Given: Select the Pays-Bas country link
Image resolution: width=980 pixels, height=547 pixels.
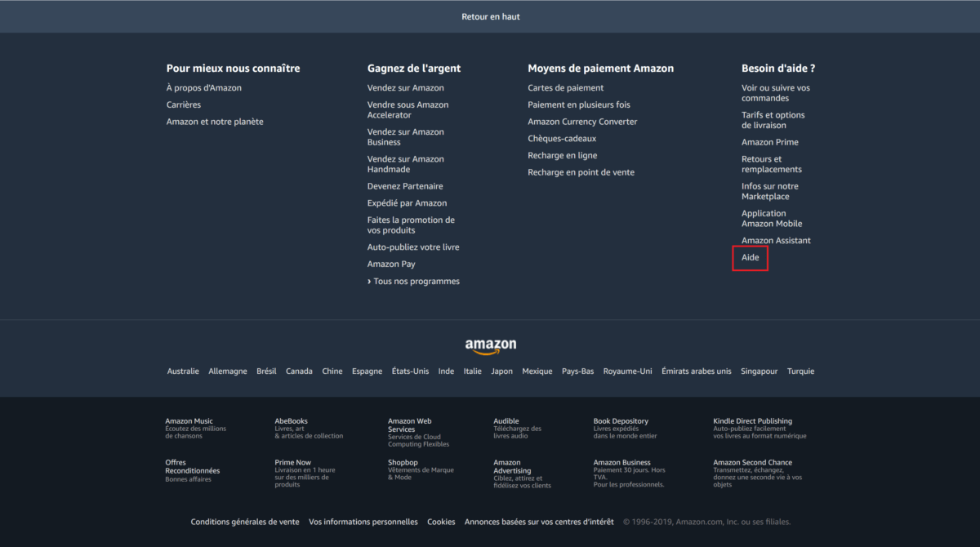Looking at the screenshot, I should pos(578,371).
